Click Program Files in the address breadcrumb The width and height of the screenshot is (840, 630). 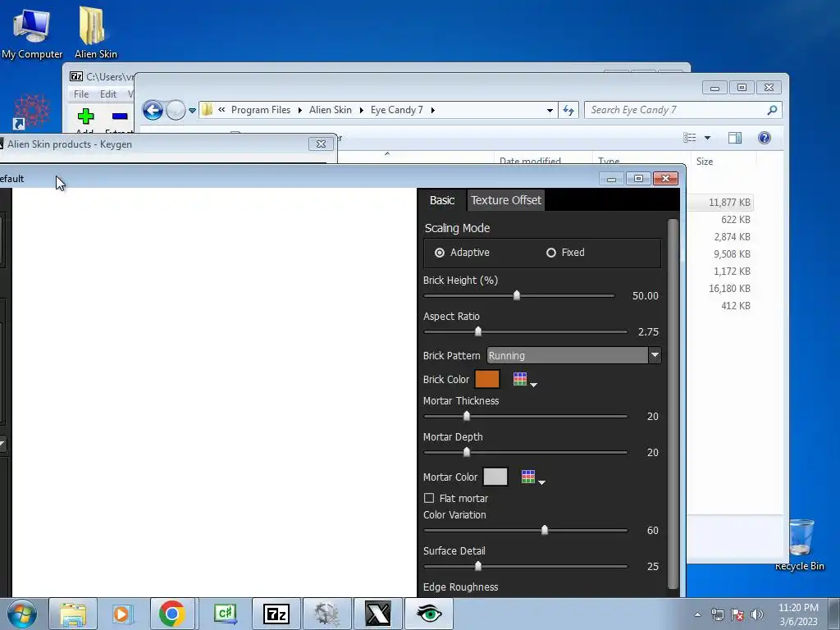click(260, 110)
